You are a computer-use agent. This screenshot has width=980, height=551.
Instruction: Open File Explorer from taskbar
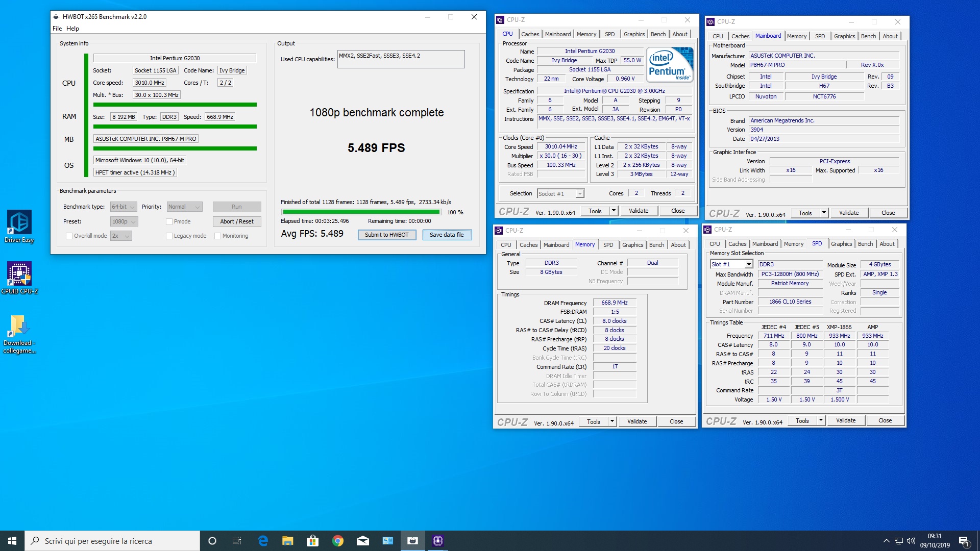[288, 541]
